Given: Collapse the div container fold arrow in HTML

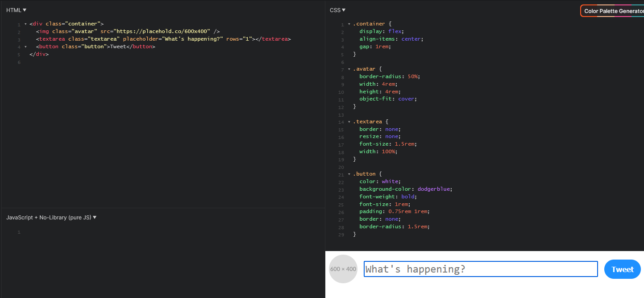Looking at the screenshot, I should (x=25, y=24).
